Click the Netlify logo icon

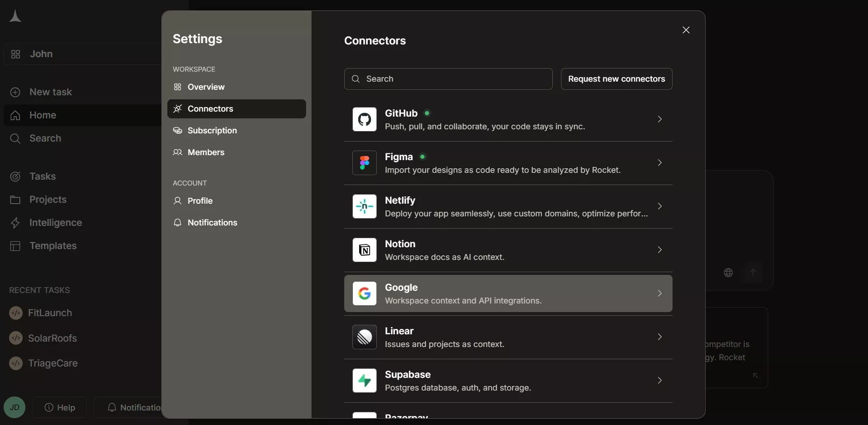click(365, 206)
